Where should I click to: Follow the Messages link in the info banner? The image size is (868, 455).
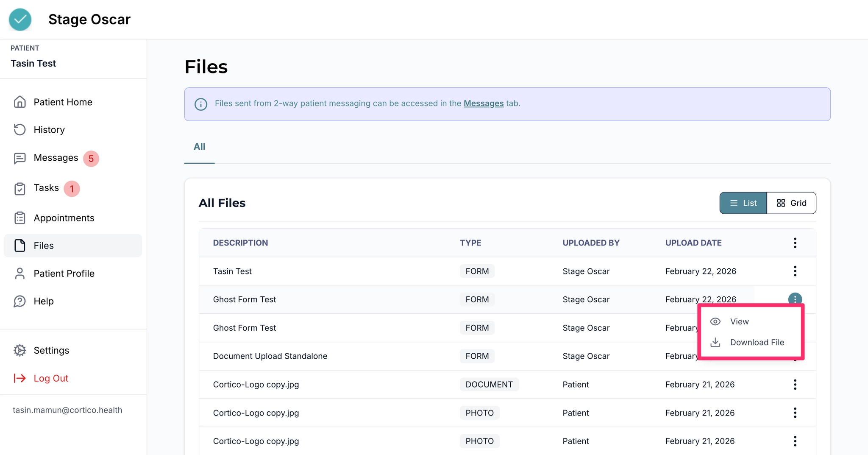(x=483, y=103)
